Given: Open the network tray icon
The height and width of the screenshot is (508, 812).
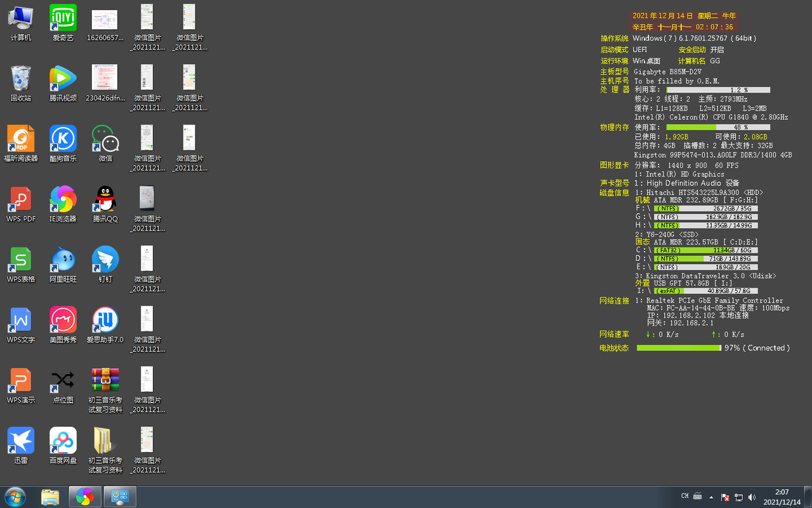Looking at the screenshot, I should tap(738, 497).
